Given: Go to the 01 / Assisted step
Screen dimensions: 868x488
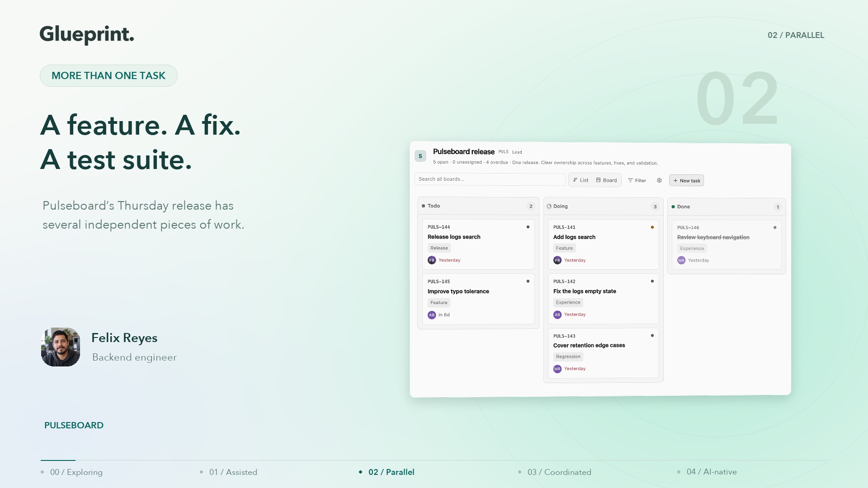Looking at the screenshot, I should [229, 472].
